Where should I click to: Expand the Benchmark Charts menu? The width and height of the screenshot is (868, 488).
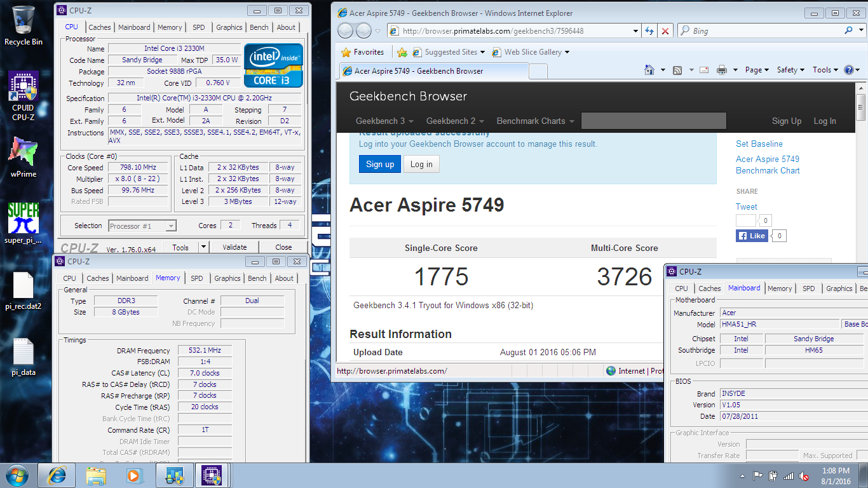(535, 121)
